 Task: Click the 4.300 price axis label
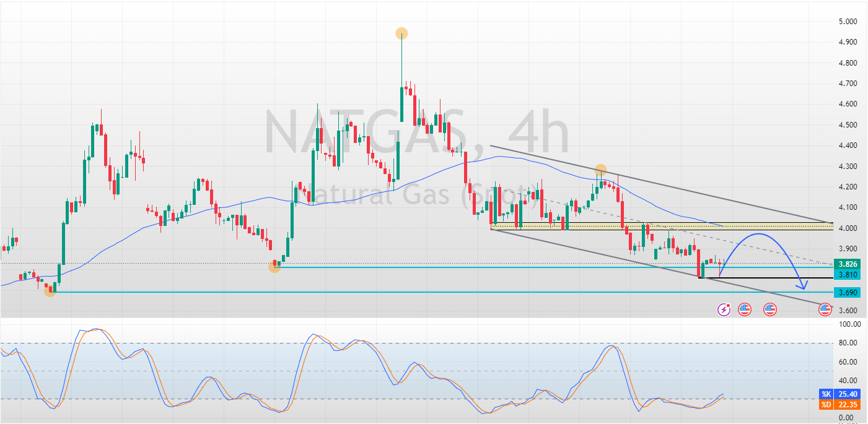point(849,166)
